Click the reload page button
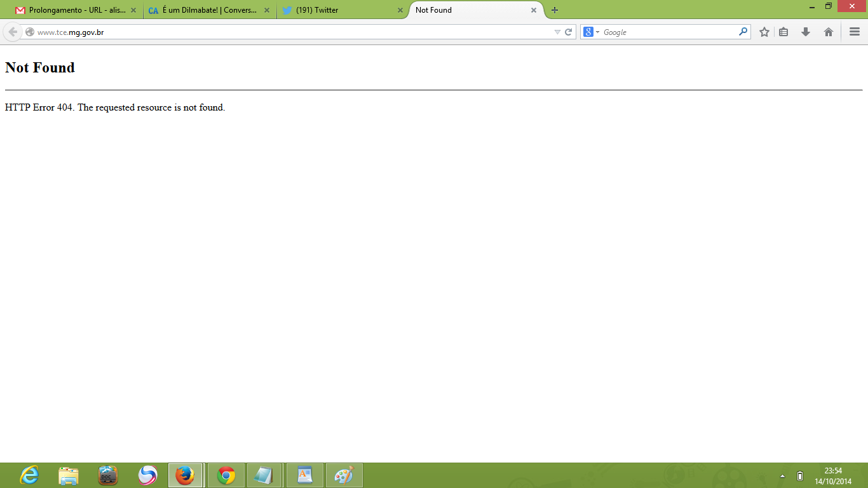This screenshot has height=488, width=868. point(569,32)
